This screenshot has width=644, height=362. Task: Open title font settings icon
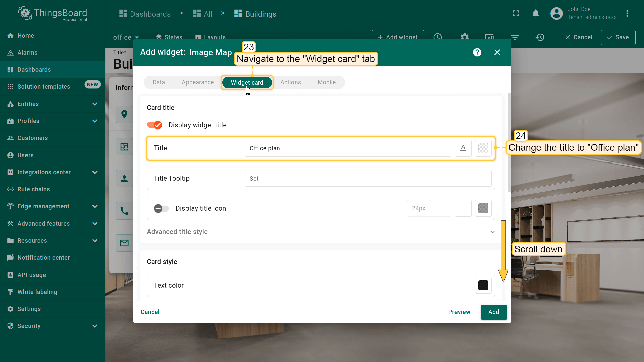pyautogui.click(x=463, y=148)
